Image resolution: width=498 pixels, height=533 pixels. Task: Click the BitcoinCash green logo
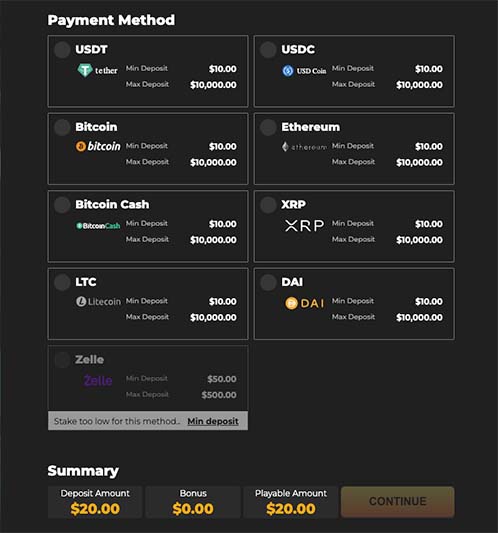(98, 226)
